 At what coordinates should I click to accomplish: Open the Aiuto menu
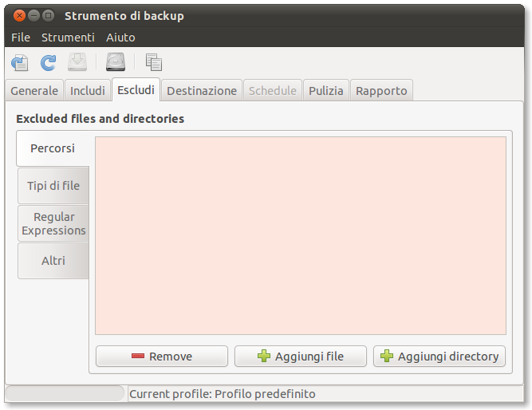click(120, 37)
